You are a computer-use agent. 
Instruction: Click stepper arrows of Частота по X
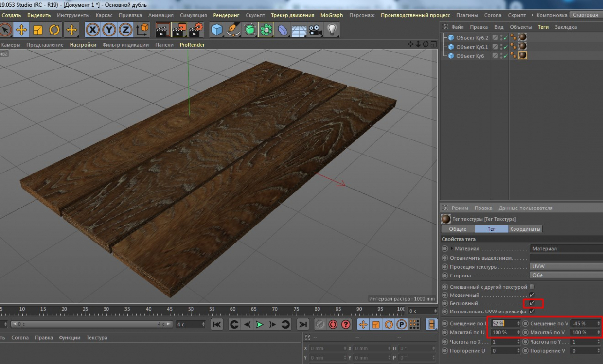click(518, 342)
